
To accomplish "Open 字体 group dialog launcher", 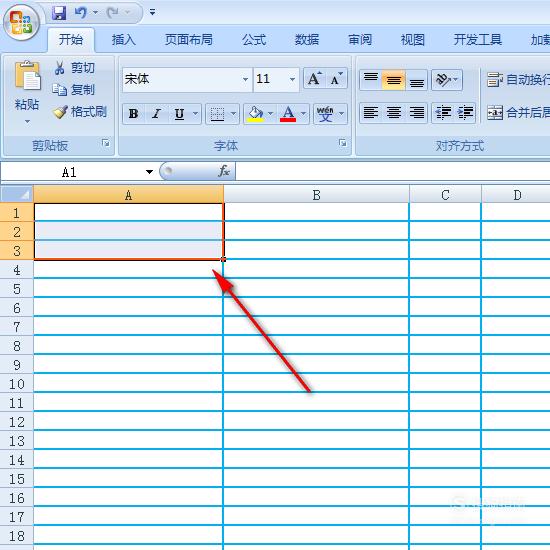I will pos(343,142).
